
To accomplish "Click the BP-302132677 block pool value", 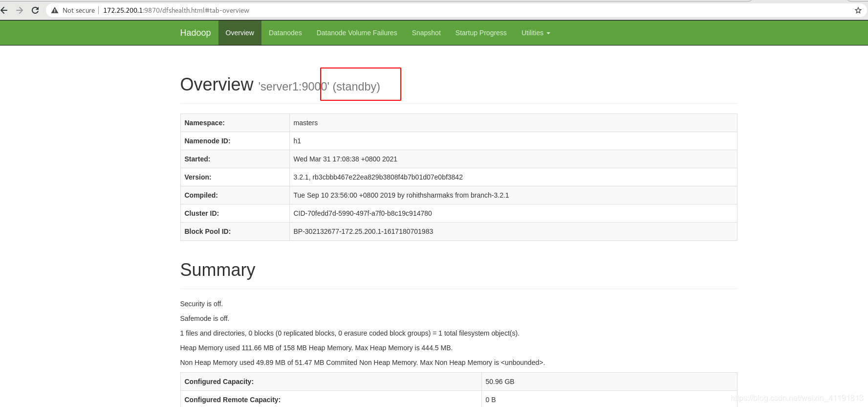I will [x=363, y=231].
